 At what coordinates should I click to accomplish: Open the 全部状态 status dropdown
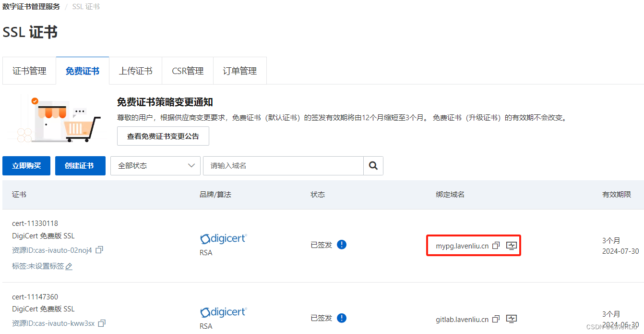[155, 166]
